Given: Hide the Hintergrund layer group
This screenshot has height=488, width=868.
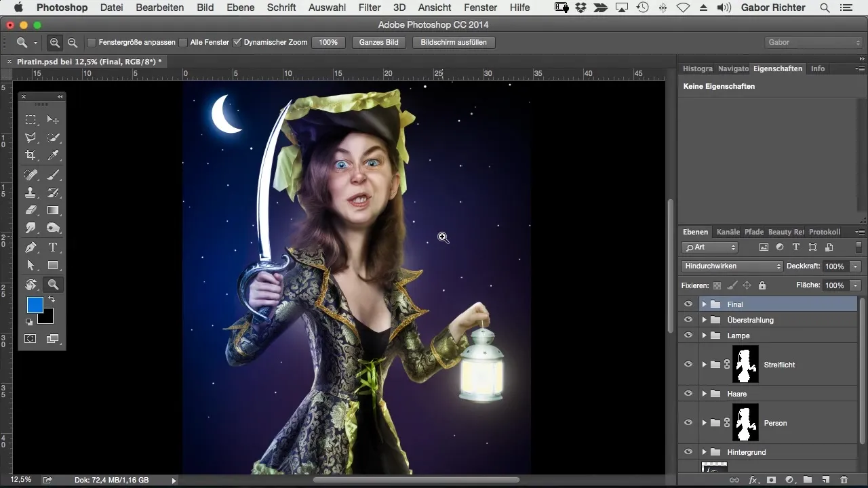Looking at the screenshot, I should tap(688, 452).
